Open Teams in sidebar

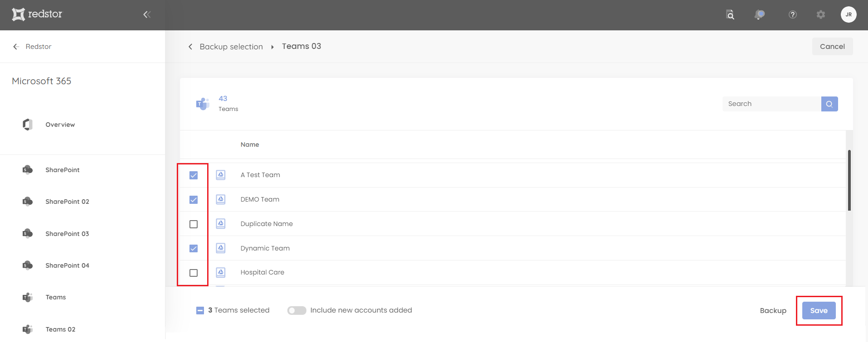click(56, 297)
